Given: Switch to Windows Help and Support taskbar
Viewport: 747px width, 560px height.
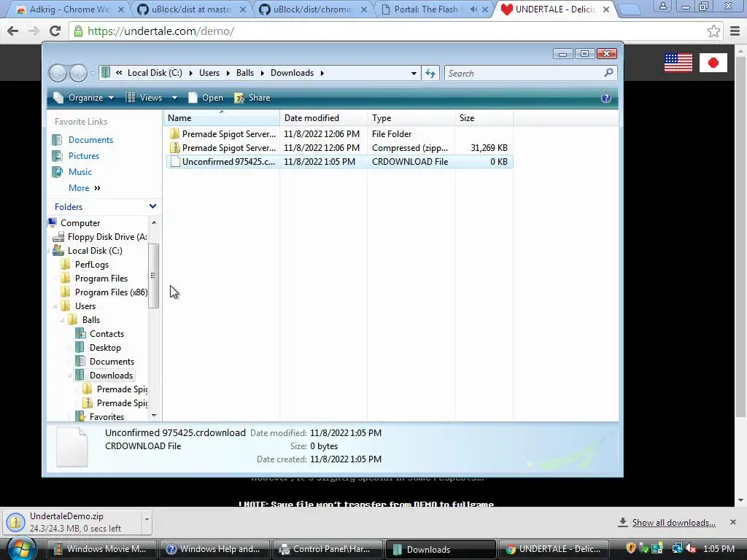Looking at the screenshot, I should pyautogui.click(x=214, y=549).
